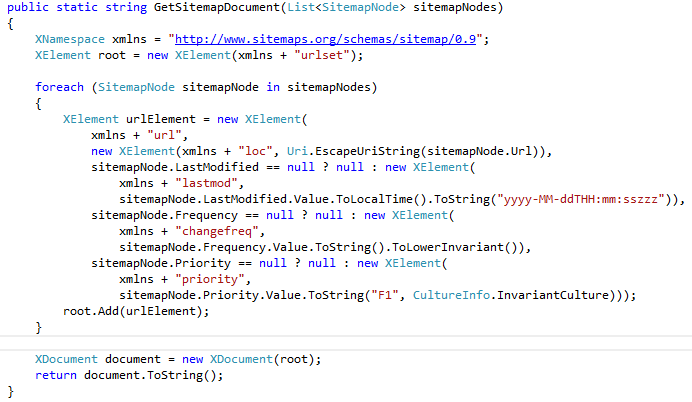Click the foreach keyword
Viewport: 692px width, 402px height.
59,87
